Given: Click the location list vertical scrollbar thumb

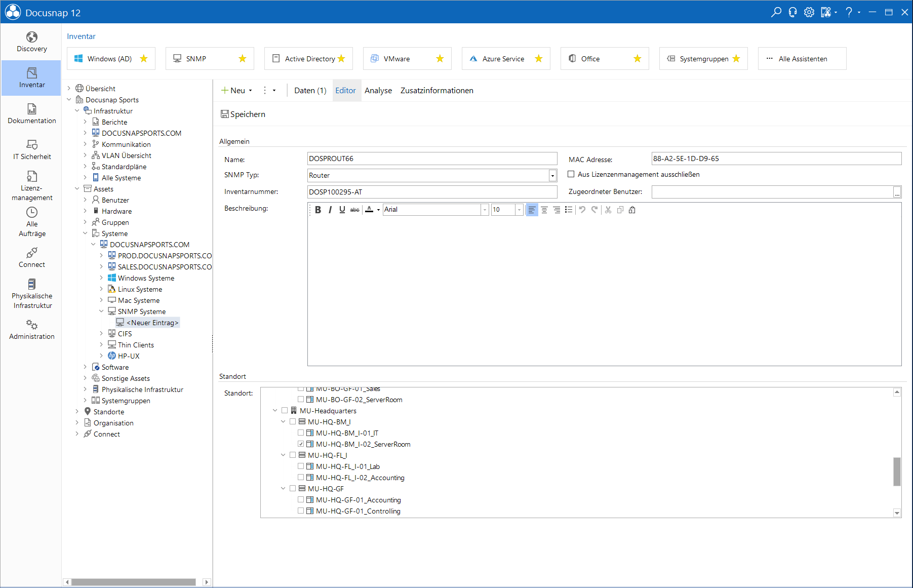Looking at the screenshot, I should point(897,472).
